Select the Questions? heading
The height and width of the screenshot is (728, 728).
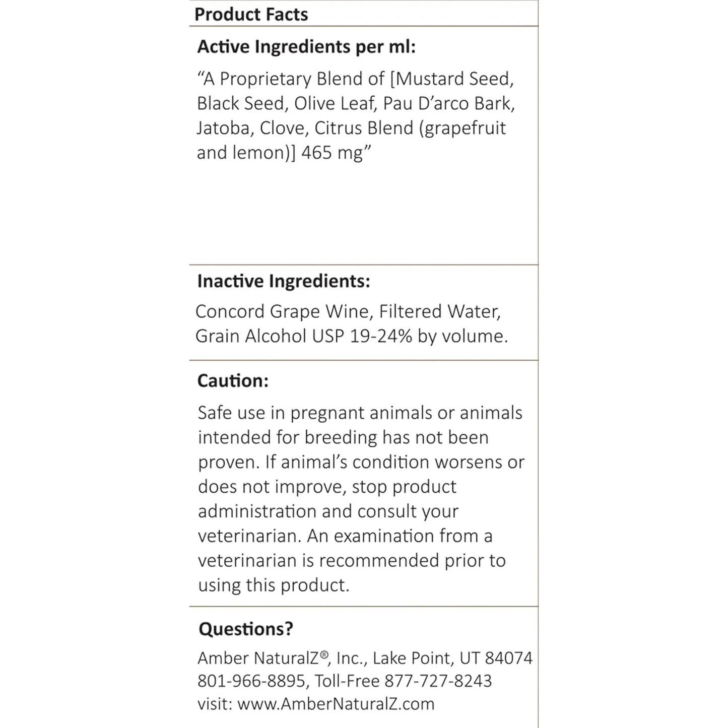246,629
